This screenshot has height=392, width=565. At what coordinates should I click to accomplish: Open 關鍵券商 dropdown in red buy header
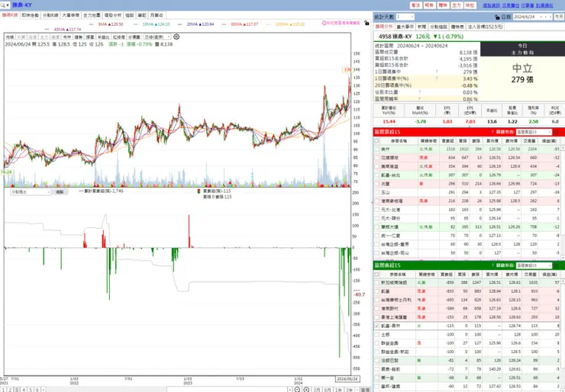534,132
